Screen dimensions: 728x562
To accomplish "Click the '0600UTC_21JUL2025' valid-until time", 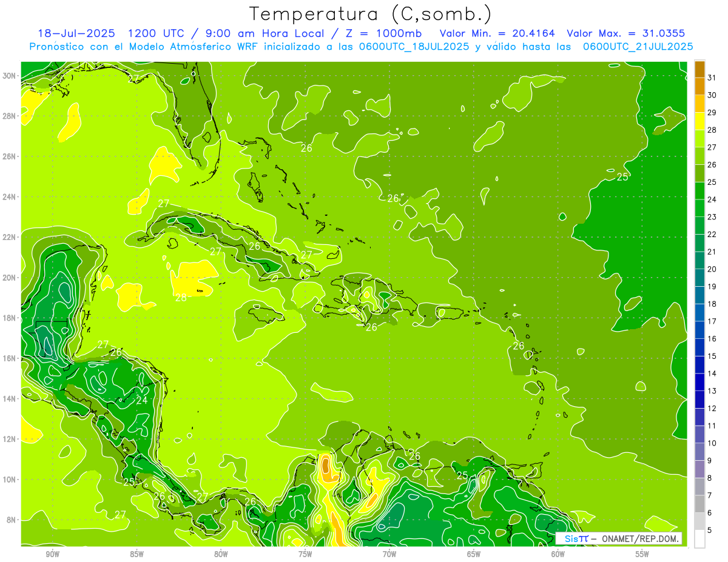I will click(638, 47).
